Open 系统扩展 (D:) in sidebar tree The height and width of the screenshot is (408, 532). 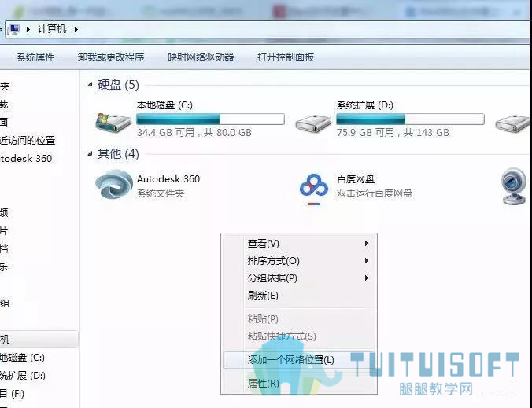23,376
